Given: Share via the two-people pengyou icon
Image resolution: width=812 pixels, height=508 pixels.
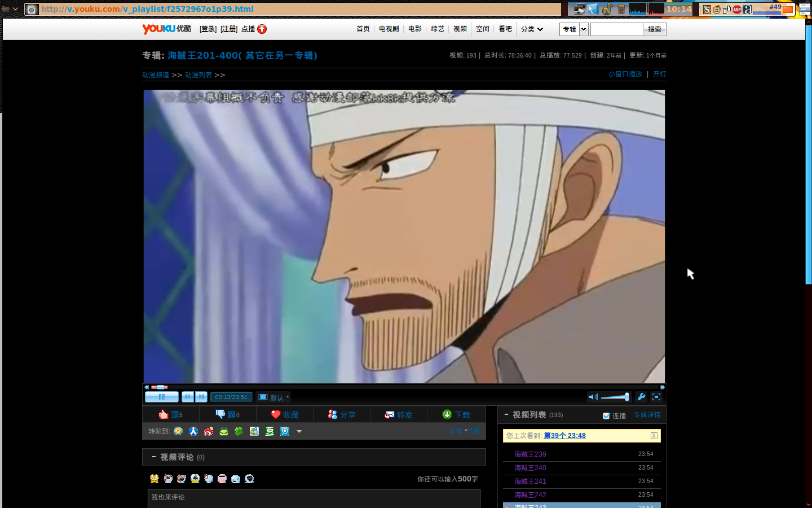Looking at the screenshot, I should point(254,431).
